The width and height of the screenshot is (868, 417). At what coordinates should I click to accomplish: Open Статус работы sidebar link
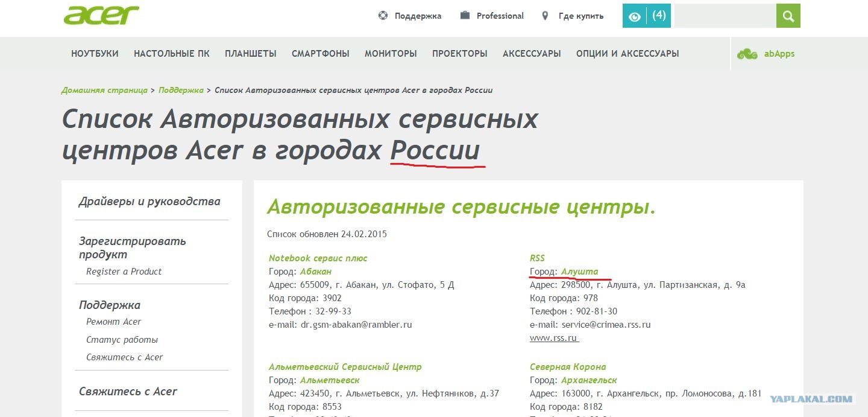click(122, 340)
